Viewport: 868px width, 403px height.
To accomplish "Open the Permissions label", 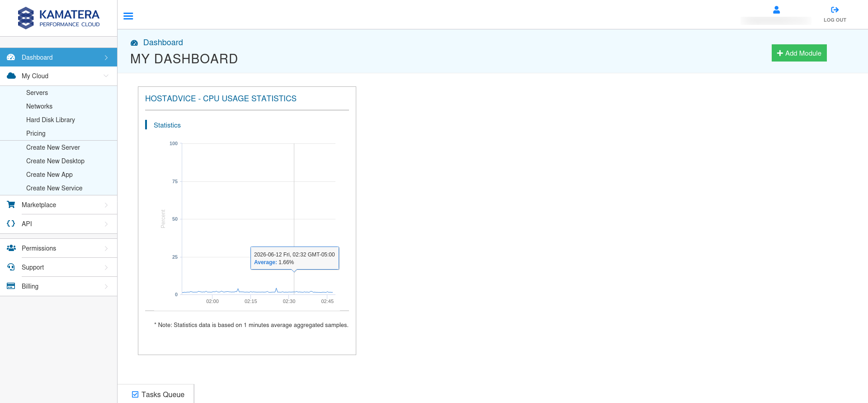I will coord(39,248).
